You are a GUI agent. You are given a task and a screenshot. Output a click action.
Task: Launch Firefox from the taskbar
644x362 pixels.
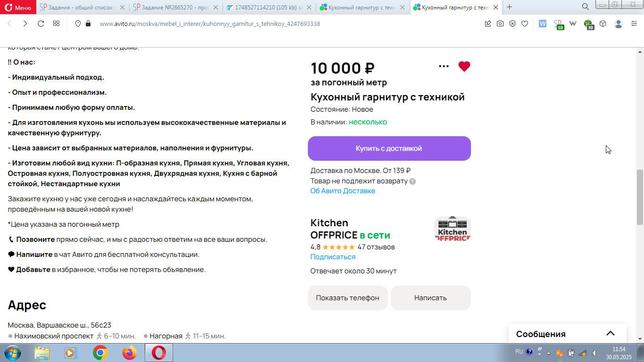(x=129, y=353)
